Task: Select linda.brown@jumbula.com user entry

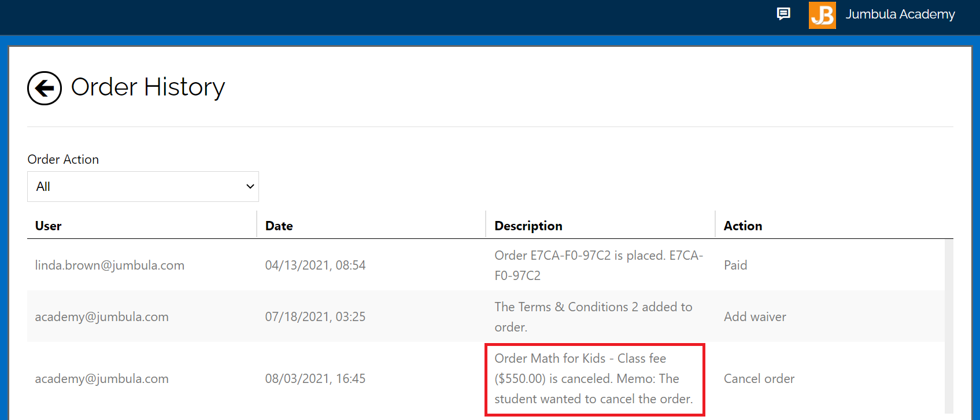Action: [109, 265]
